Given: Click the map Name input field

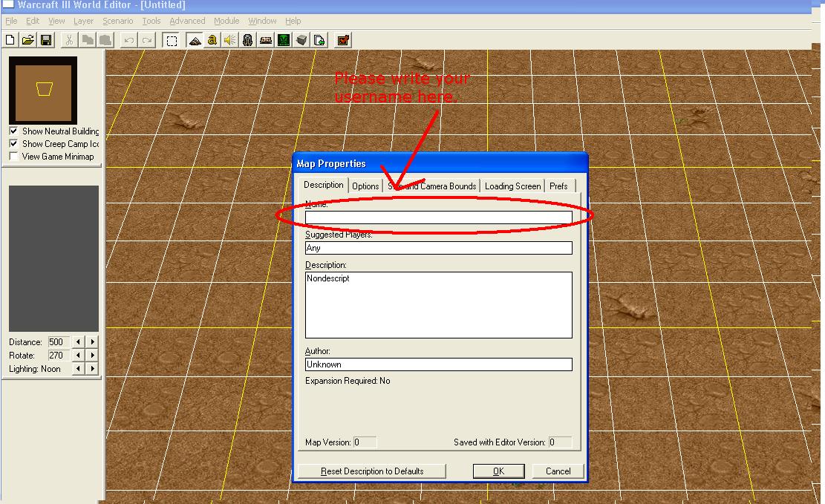Looking at the screenshot, I should (439, 217).
